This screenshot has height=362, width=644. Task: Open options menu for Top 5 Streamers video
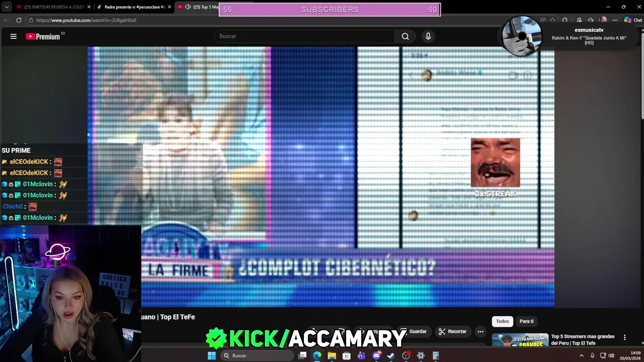pos(624,337)
